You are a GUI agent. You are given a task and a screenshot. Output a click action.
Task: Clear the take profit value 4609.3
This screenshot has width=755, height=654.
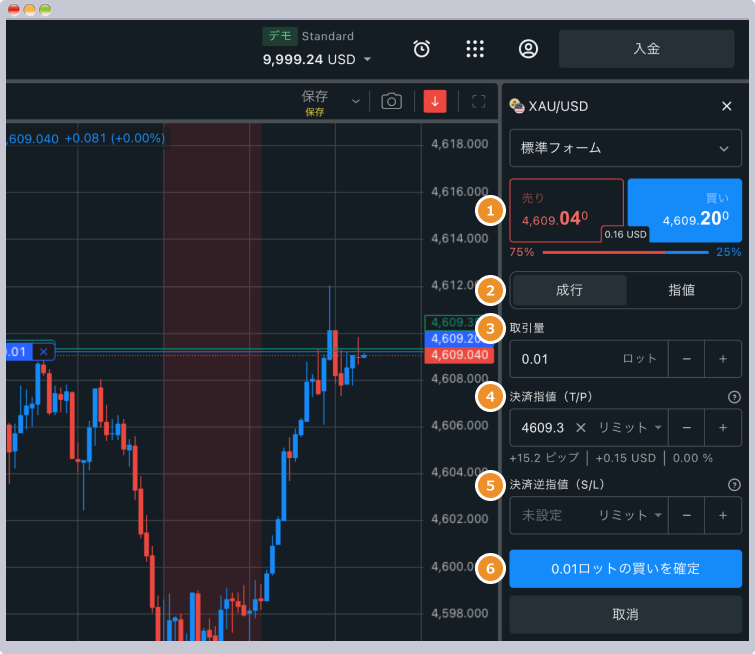(x=580, y=428)
